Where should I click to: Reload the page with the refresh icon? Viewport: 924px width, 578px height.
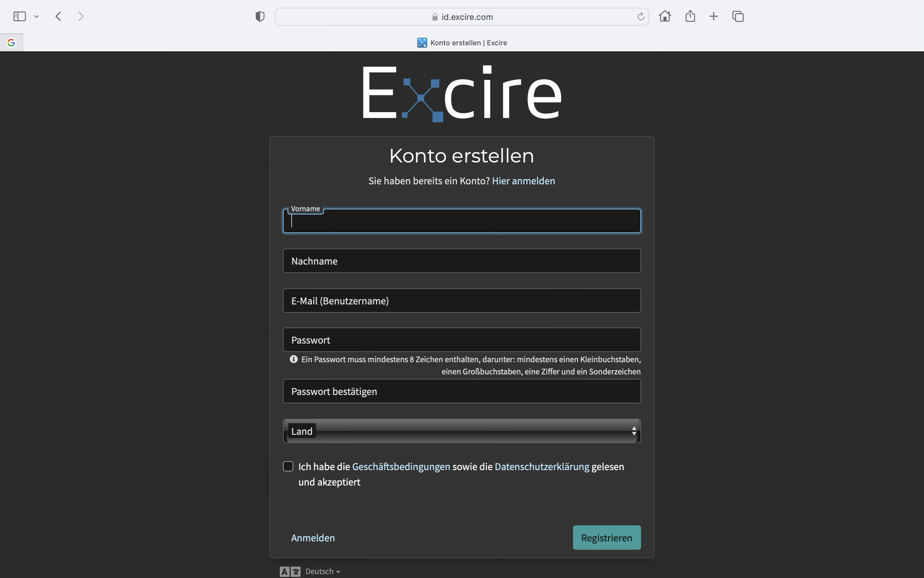641,16
